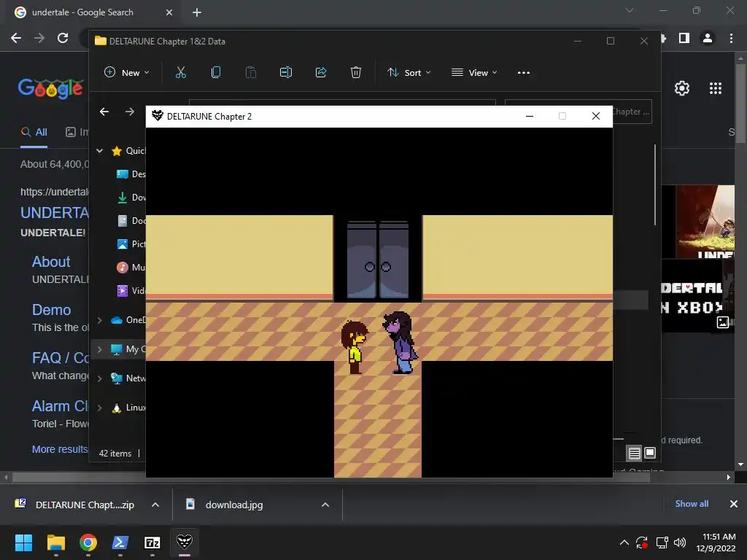Select the Downloads item in the navigation pane
Viewport: 747px width, 560px height.
(131, 198)
